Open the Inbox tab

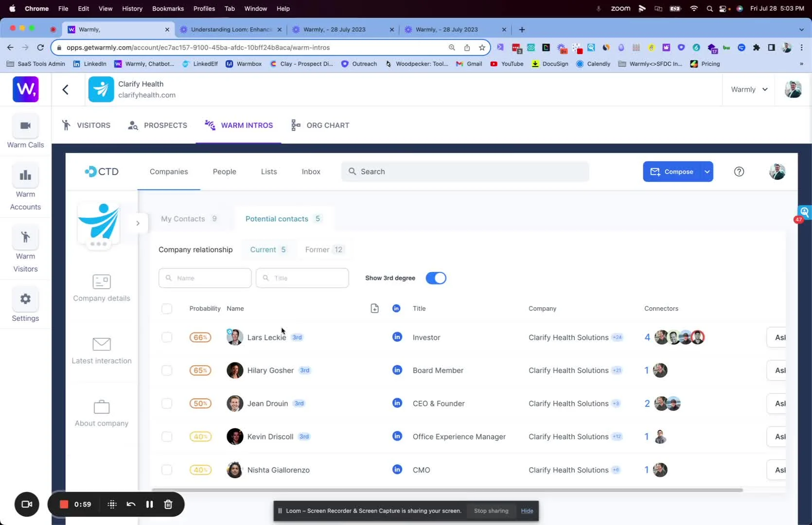(x=311, y=172)
